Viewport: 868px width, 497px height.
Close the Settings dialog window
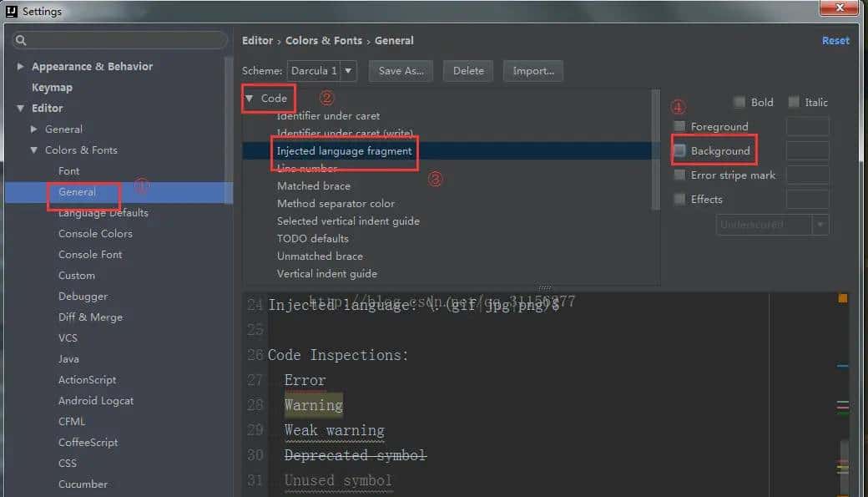837,9
